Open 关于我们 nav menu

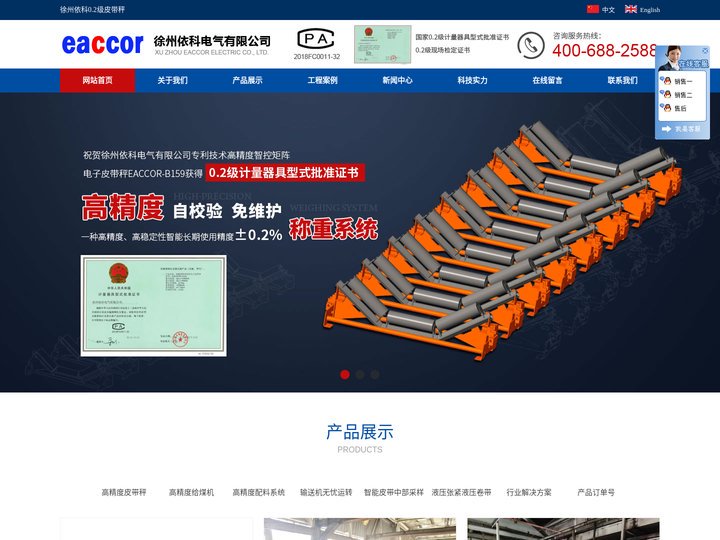tap(172, 80)
